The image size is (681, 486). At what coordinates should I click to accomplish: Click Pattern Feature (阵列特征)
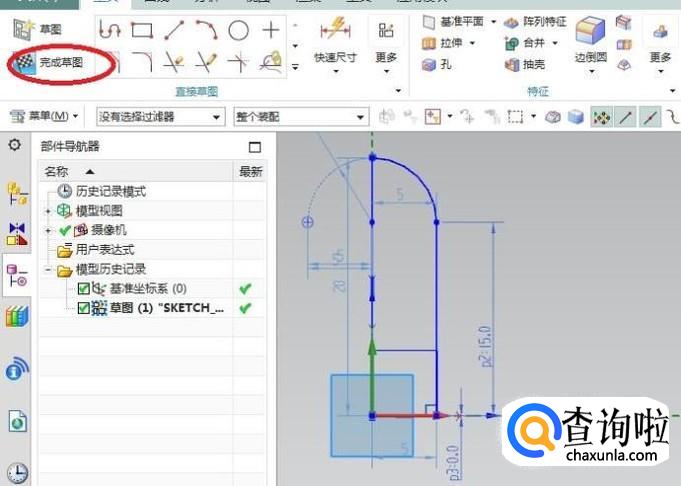pyautogui.click(x=535, y=22)
